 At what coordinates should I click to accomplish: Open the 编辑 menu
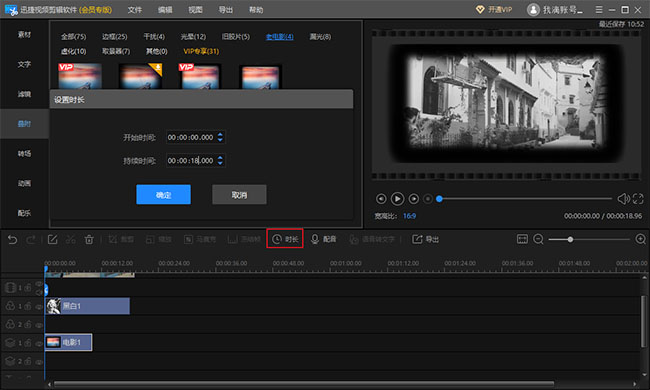click(x=165, y=10)
